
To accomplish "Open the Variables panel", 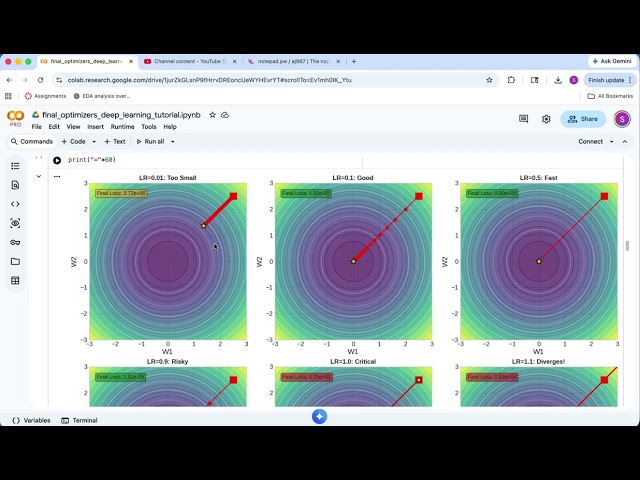I will tap(31, 420).
